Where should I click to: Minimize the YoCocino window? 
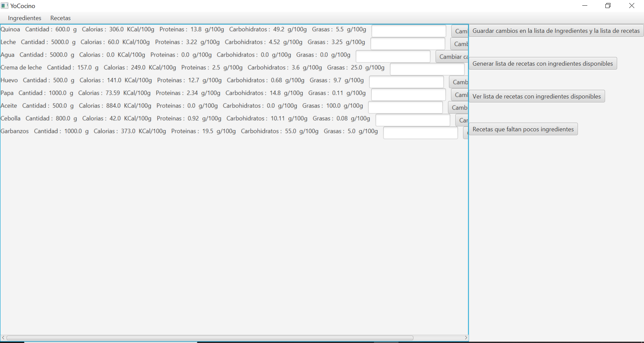click(585, 6)
